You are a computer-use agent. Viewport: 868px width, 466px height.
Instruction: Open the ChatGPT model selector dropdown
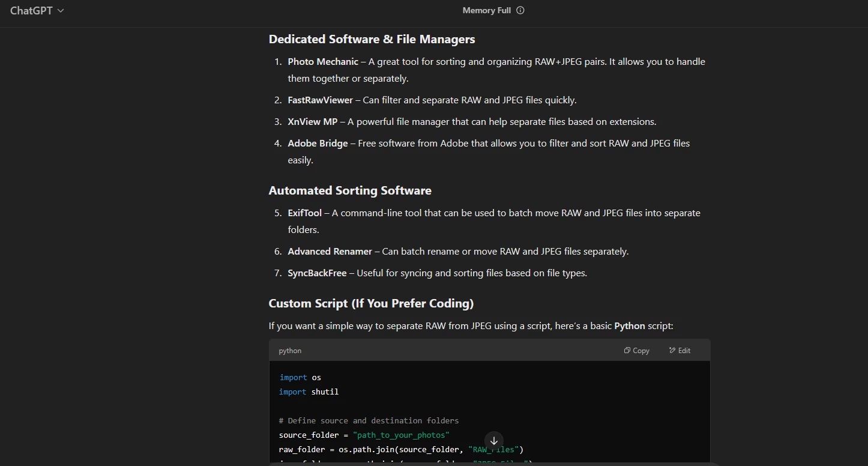(x=37, y=11)
